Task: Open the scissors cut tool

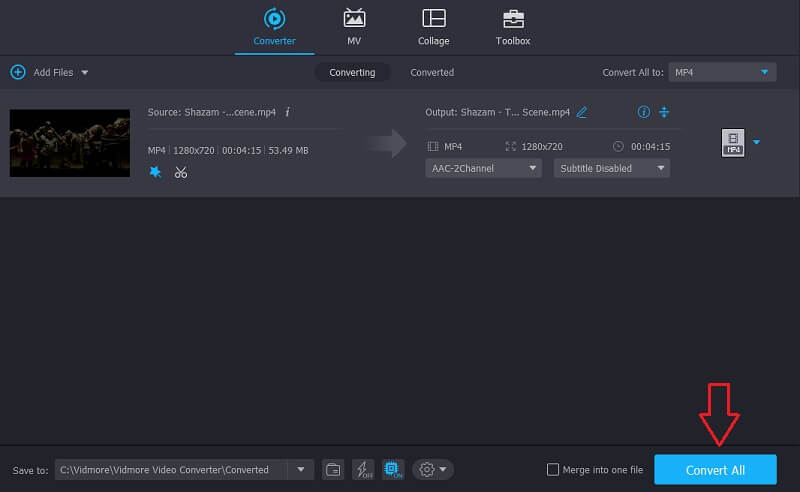Action: point(181,171)
